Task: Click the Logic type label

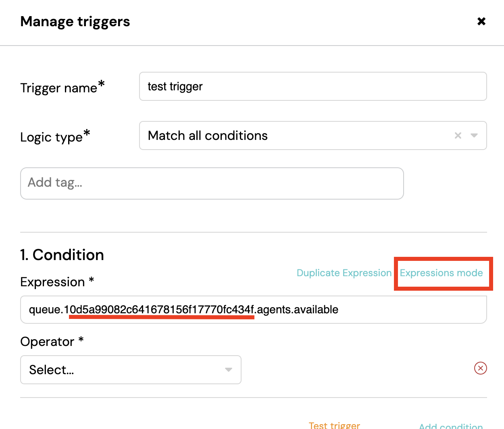Action: [55, 137]
